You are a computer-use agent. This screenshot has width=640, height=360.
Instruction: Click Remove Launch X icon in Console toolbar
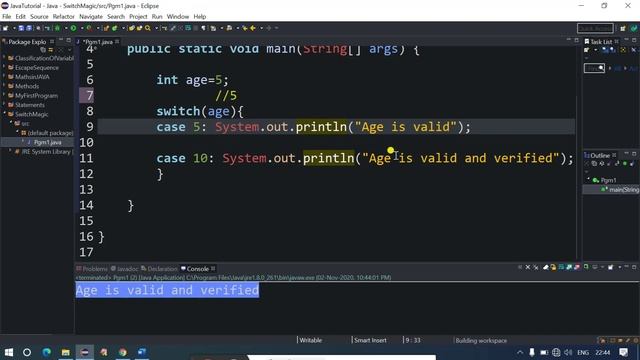pos(528,267)
